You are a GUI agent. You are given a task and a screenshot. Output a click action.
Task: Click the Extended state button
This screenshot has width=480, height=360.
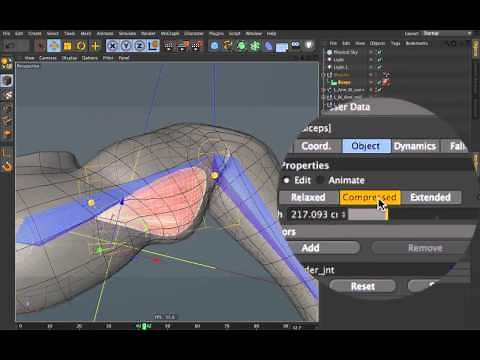click(431, 197)
